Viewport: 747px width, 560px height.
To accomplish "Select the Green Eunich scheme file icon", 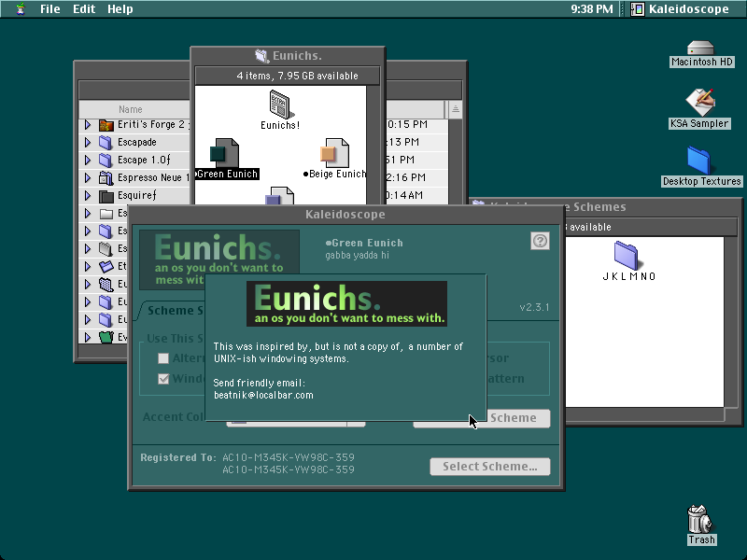I will (224, 152).
